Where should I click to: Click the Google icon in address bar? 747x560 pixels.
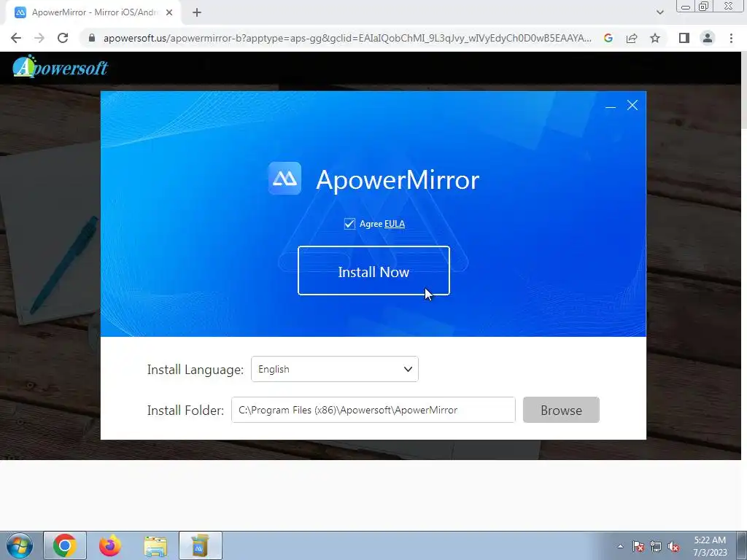point(608,38)
